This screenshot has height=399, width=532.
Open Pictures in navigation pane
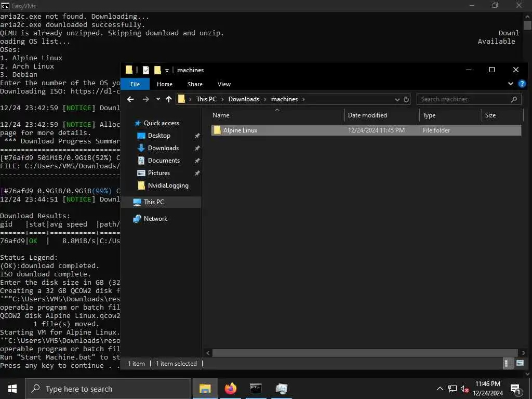(x=159, y=173)
